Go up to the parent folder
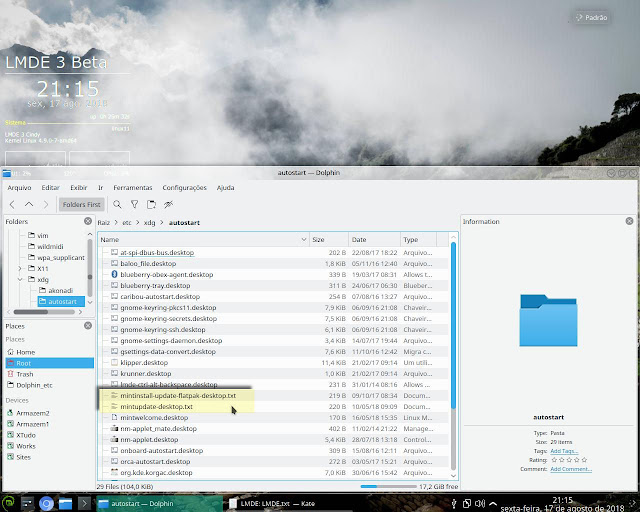This screenshot has width=640, height=512. pos(29,205)
